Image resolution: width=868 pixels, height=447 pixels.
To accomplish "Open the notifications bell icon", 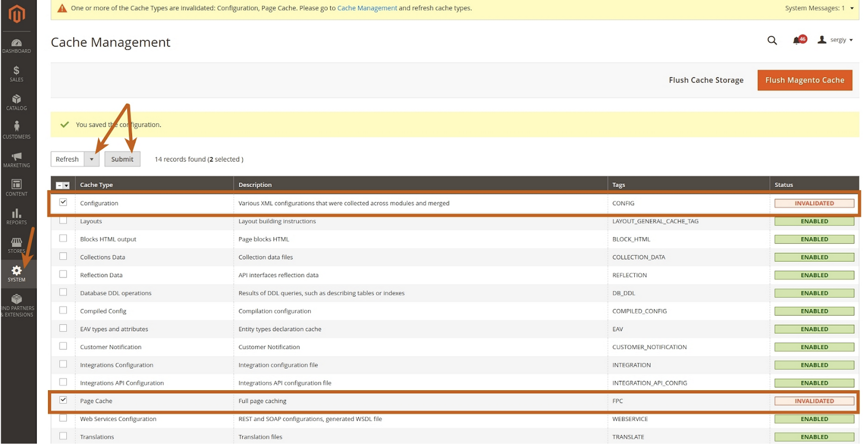I will pos(797,41).
